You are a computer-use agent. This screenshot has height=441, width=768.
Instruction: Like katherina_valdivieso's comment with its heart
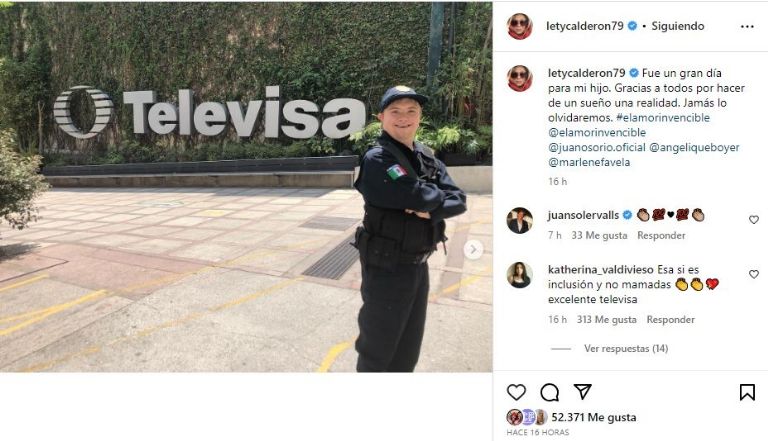pos(754,274)
